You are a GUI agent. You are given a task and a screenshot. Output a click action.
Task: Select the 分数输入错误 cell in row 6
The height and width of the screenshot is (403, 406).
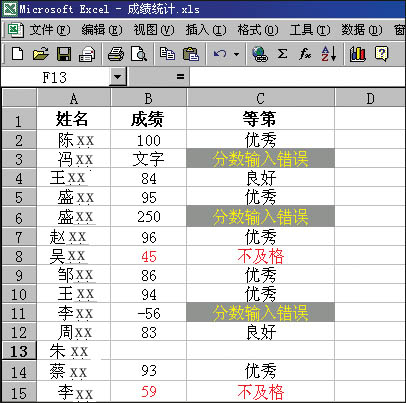pos(260,217)
